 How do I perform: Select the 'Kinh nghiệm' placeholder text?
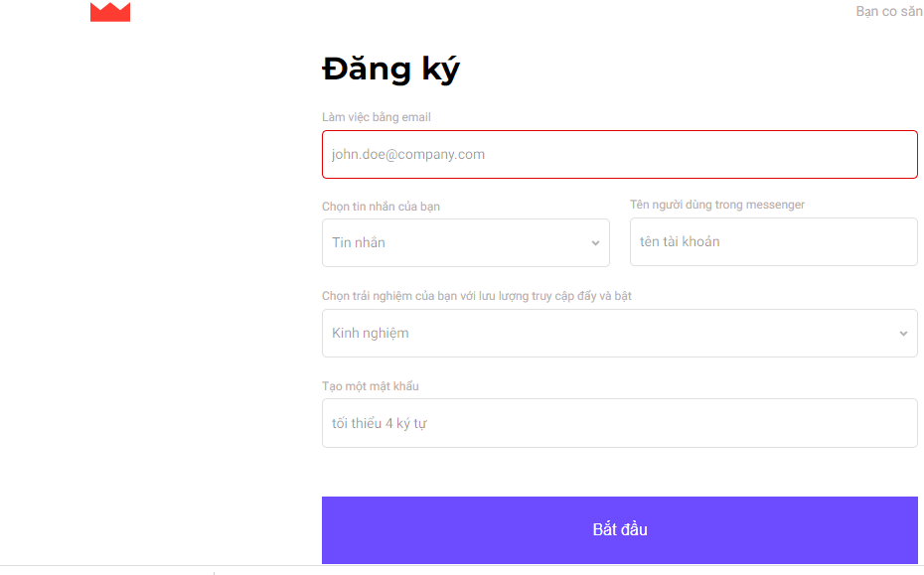[370, 334]
